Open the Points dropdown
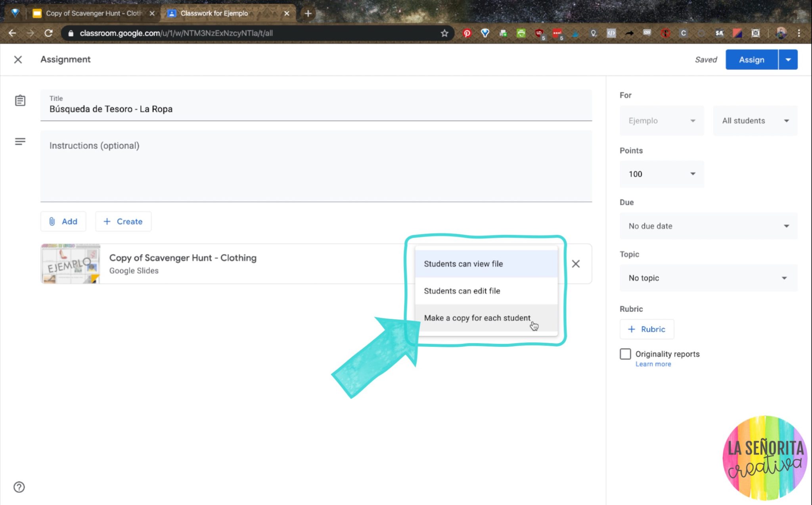This screenshot has height=505, width=812. pos(661,174)
